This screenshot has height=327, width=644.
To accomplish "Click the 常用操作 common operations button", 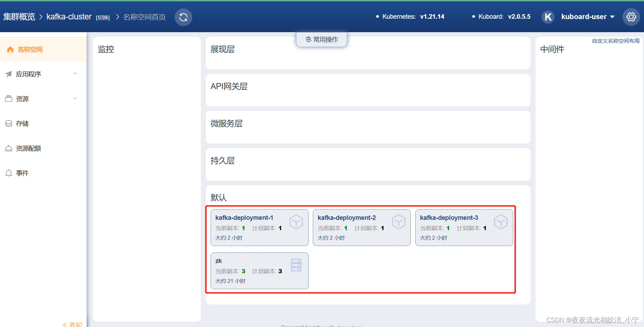I will point(321,39).
